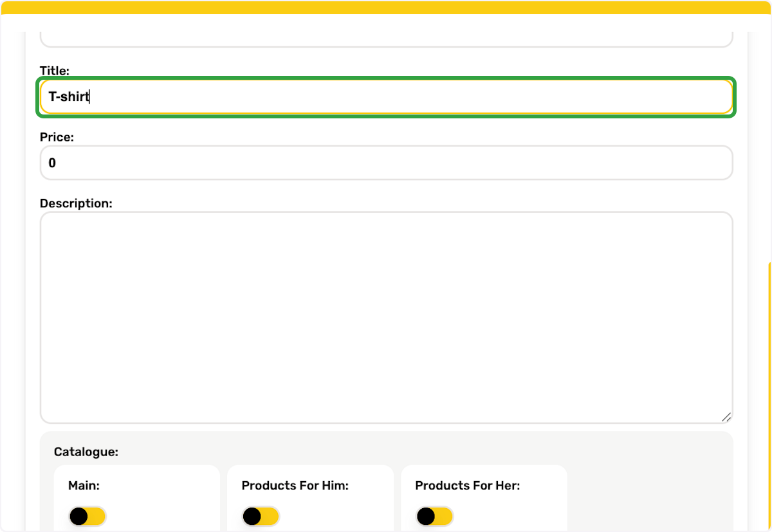Click inside the Description text area
The image size is (772, 532).
pyautogui.click(x=386, y=318)
